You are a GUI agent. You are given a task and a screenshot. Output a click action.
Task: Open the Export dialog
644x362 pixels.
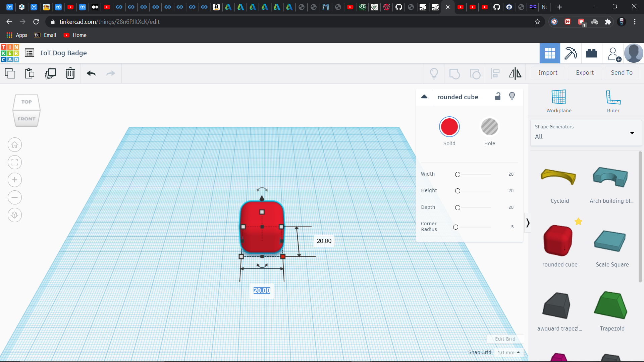pos(585,73)
